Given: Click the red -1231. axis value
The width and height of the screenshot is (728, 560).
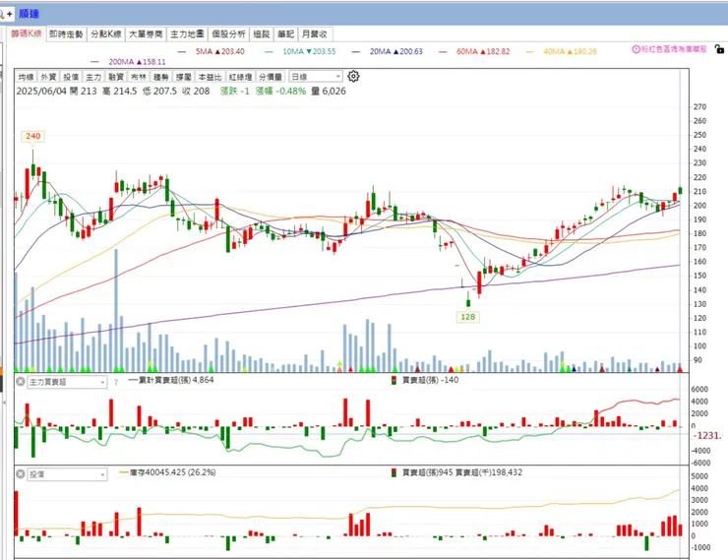Looking at the screenshot, I should pyautogui.click(x=707, y=436).
